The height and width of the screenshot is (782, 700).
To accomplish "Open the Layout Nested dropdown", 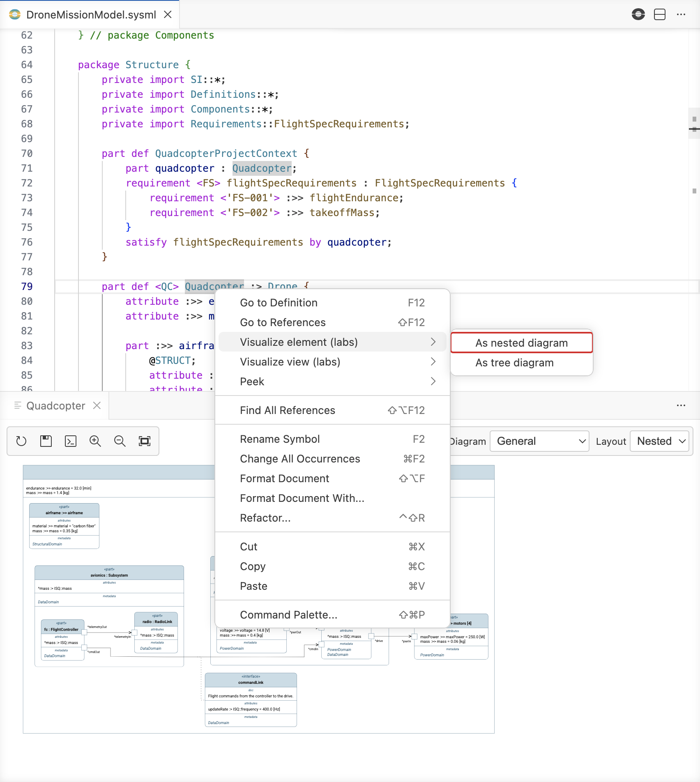I will pyautogui.click(x=660, y=441).
